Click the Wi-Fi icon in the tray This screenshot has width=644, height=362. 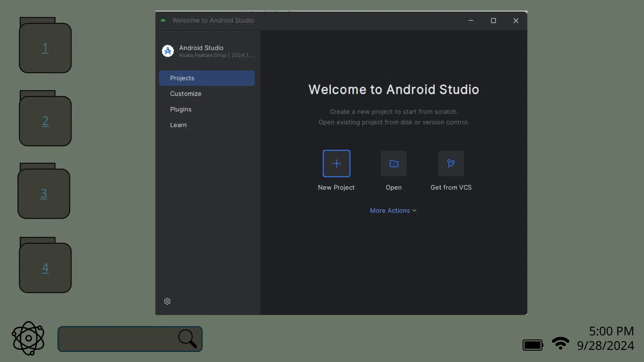pyautogui.click(x=560, y=343)
